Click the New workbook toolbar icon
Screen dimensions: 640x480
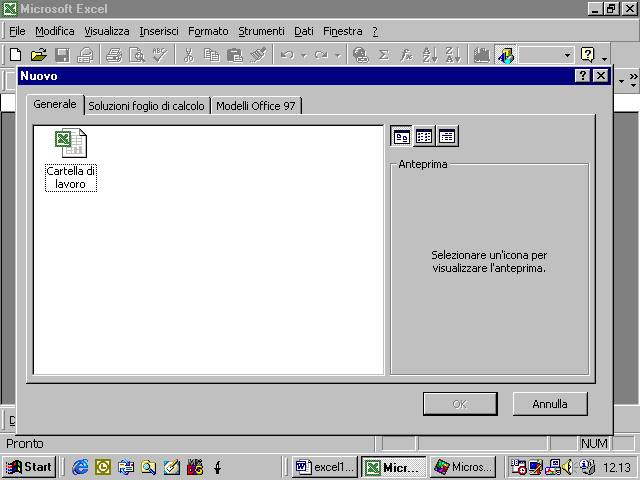(16, 55)
